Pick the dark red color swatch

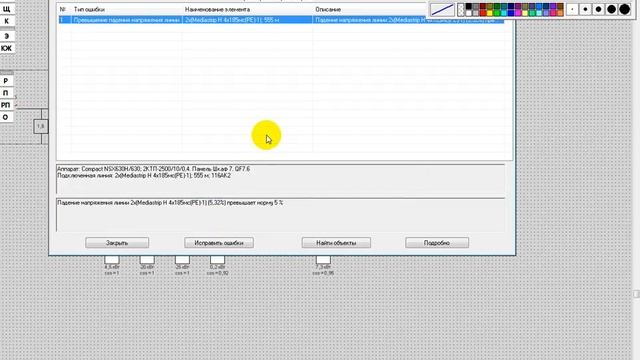[x=483, y=6]
